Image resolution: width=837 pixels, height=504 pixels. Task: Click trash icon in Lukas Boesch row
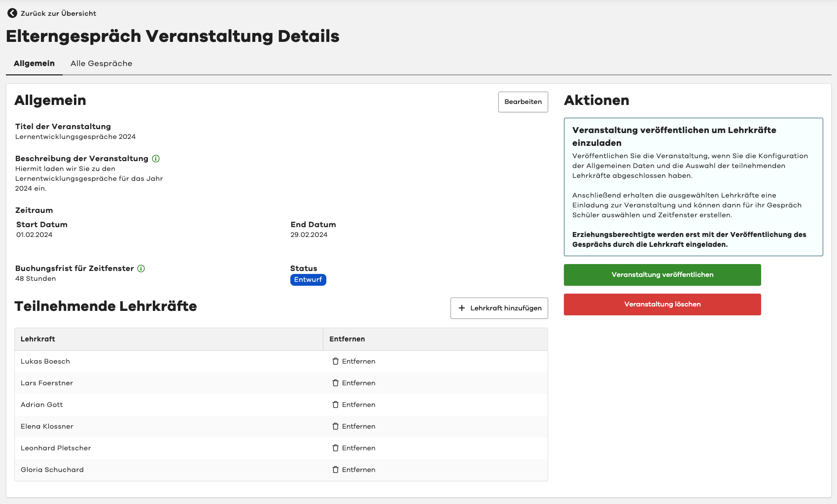coord(335,362)
